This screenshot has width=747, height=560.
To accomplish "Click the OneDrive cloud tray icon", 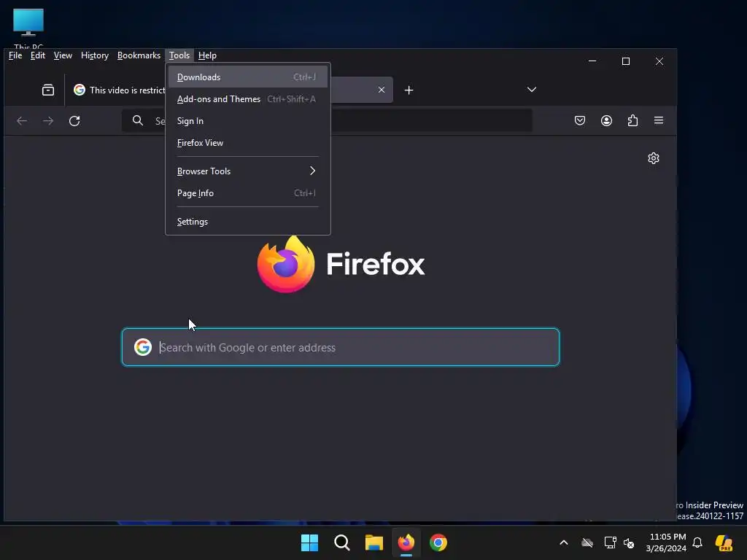I will tap(587, 542).
